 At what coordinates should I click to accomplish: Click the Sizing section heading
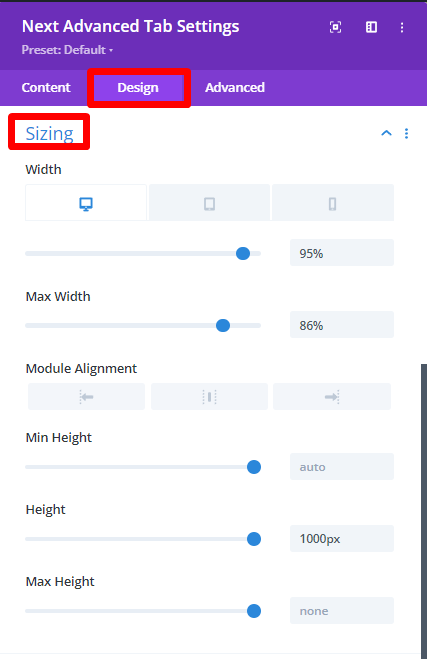50,134
